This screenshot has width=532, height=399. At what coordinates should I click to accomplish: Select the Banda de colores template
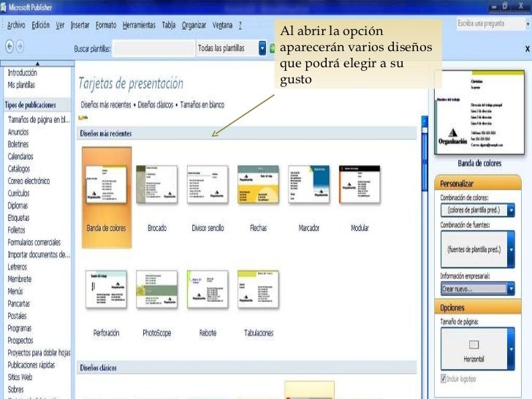point(107,197)
